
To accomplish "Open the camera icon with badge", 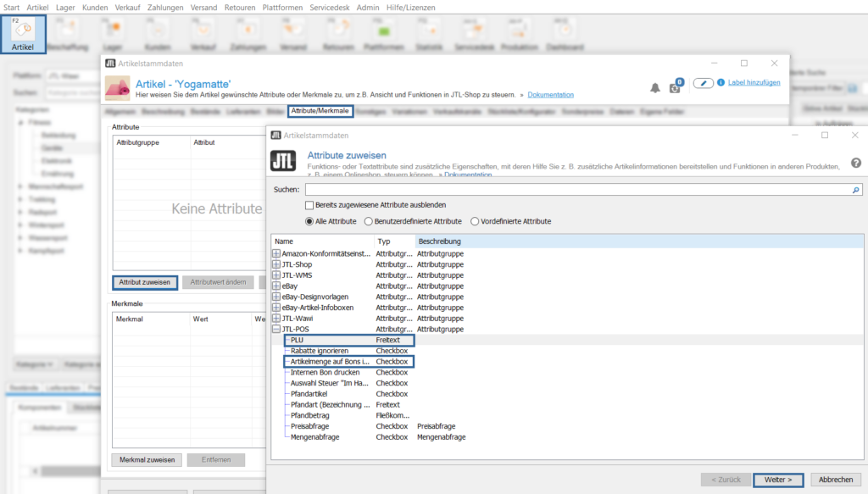I will (675, 87).
